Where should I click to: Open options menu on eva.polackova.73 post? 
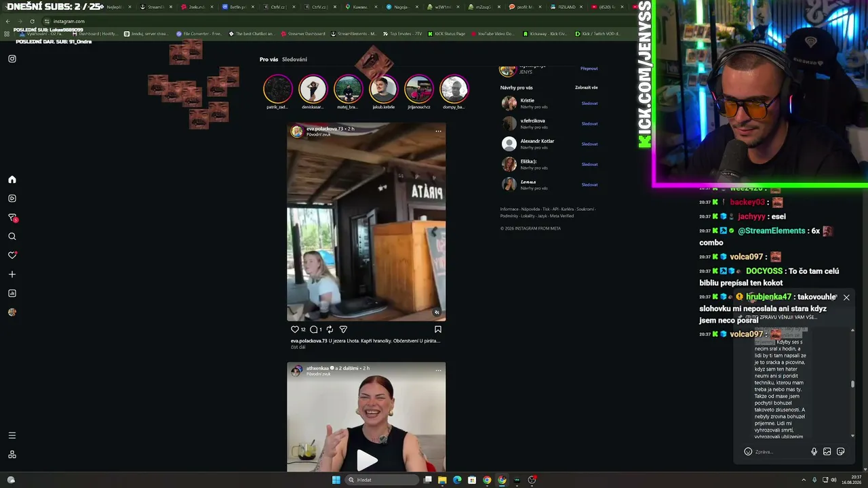[438, 131]
